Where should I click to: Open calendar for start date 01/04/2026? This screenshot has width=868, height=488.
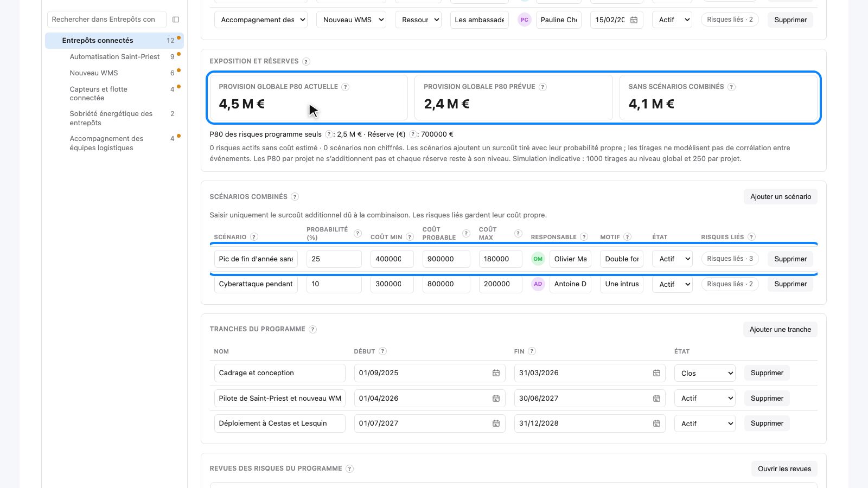click(x=496, y=399)
